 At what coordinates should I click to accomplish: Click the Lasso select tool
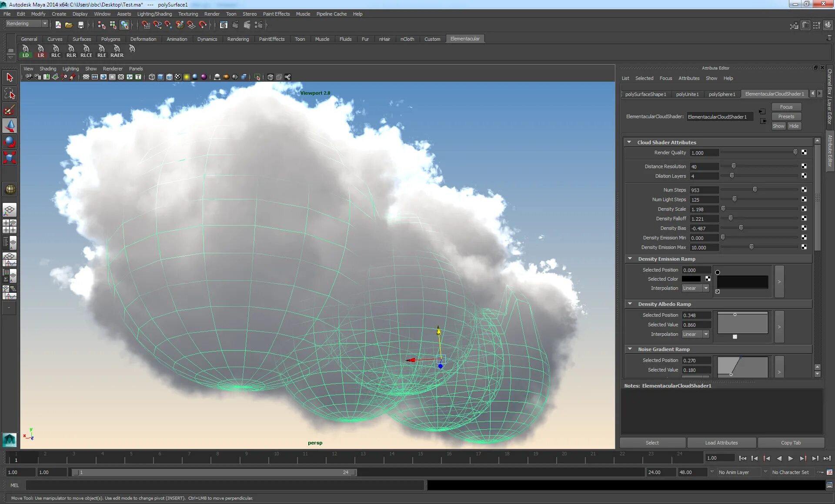click(10, 93)
